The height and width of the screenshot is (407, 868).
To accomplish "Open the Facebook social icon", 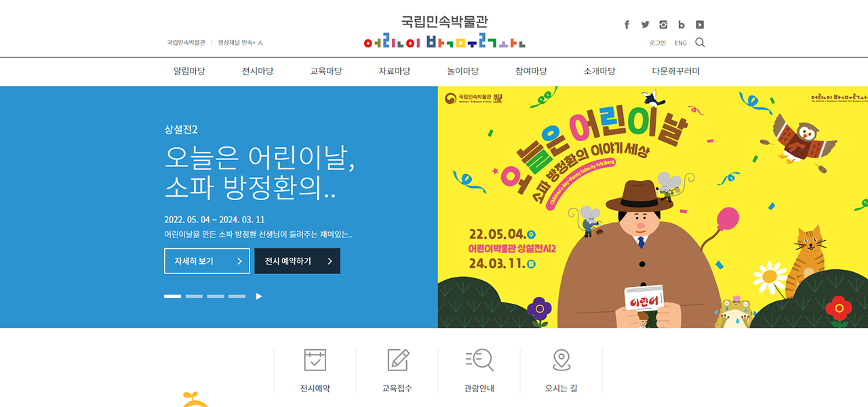I will tap(627, 24).
